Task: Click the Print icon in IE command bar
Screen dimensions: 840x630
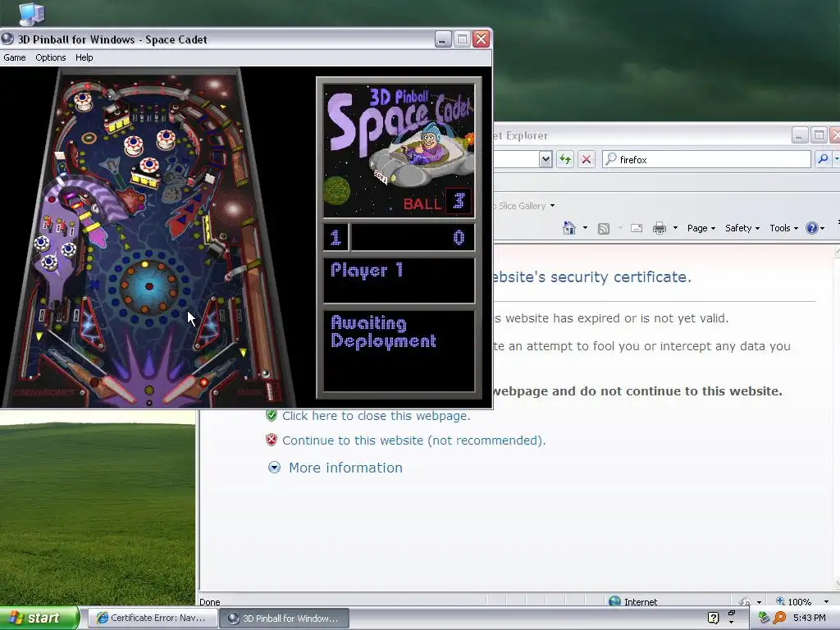Action: (x=660, y=228)
